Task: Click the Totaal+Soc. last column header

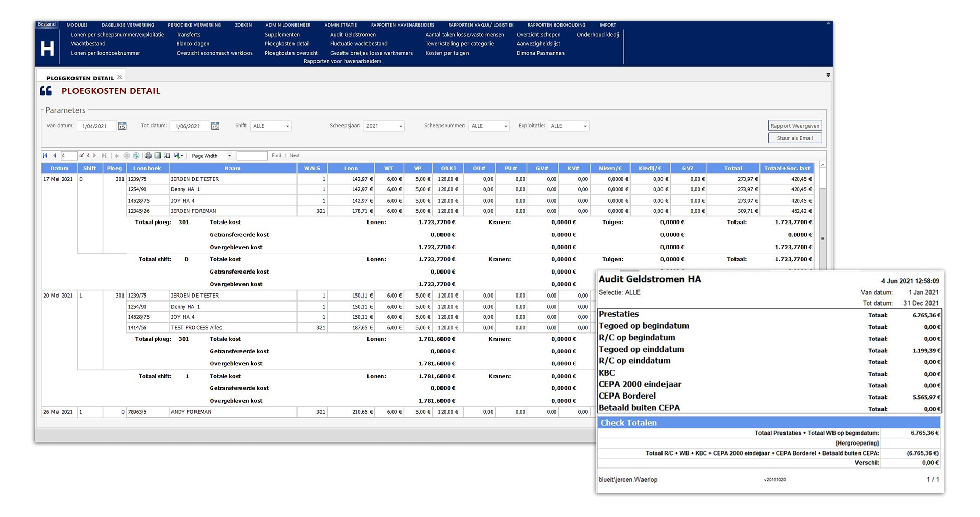Action: coord(787,168)
